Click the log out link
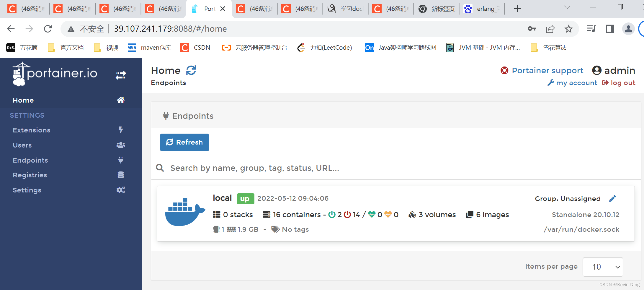644x290 pixels. click(x=619, y=83)
